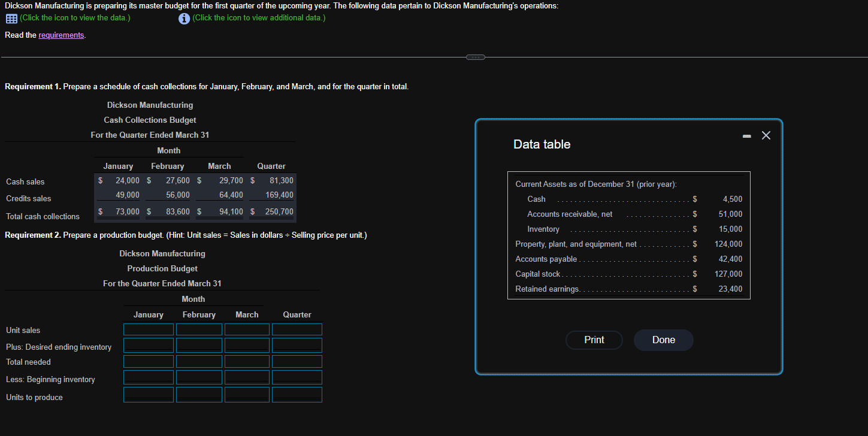
Task: Click January cash sales value 24,000
Action: (128, 180)
